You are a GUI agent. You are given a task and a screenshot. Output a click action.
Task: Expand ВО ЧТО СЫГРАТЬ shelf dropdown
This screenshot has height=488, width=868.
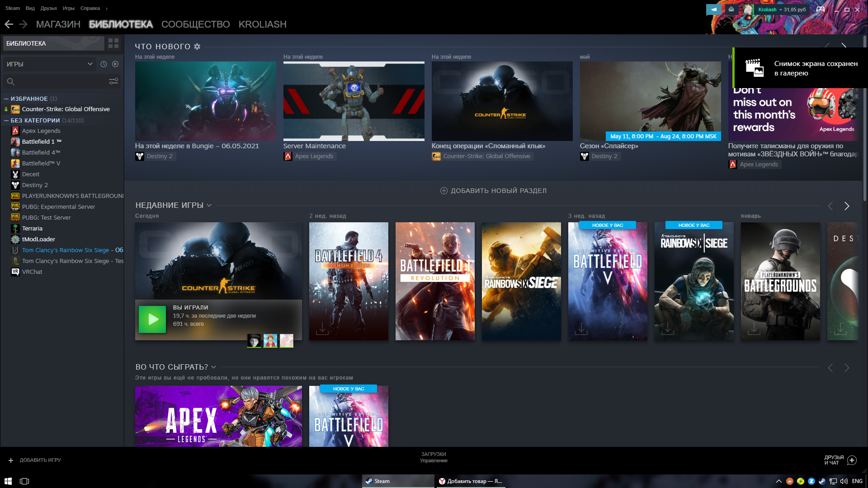click(213, 367)
